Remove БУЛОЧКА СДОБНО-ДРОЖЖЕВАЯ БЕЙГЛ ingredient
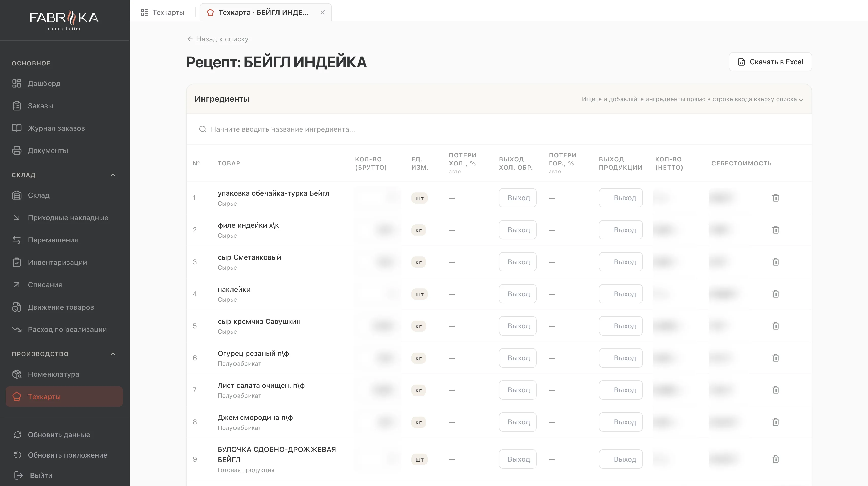The image size is (868, 486). click(775, 459)
